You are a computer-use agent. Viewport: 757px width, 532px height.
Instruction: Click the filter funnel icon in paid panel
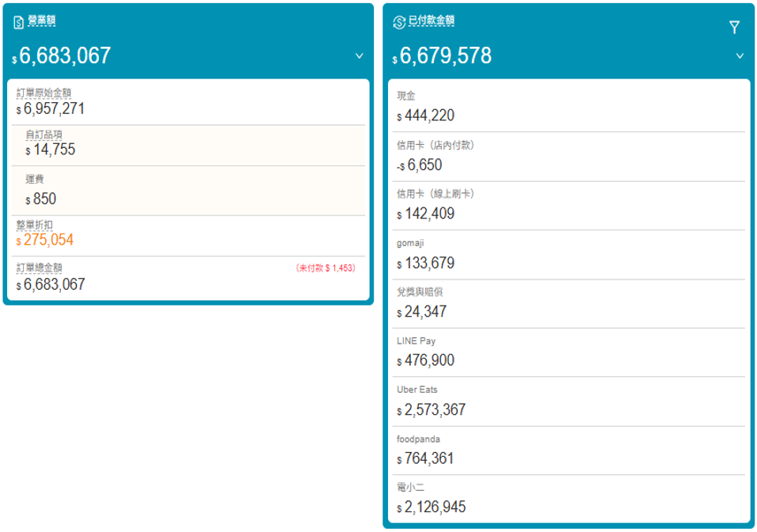click(734, 28)
